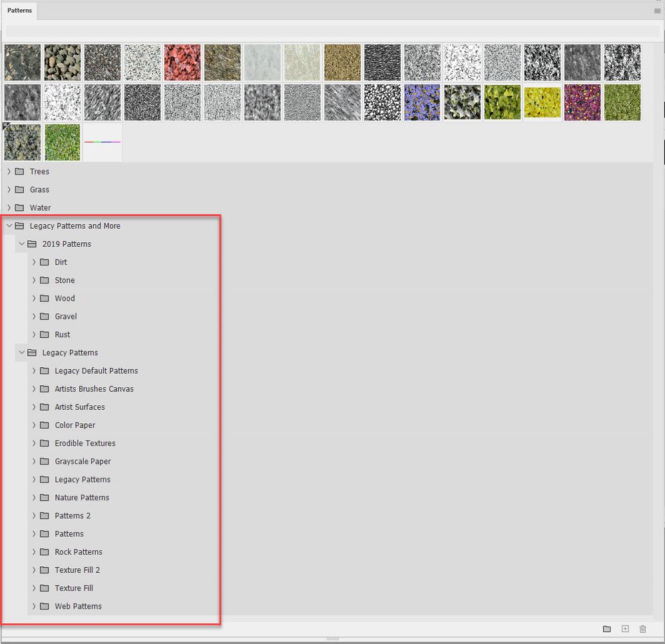Viewport: 665px width, 644px height.
Task: Expand the Grass folder chevron
Action: (x=9, y=190)
